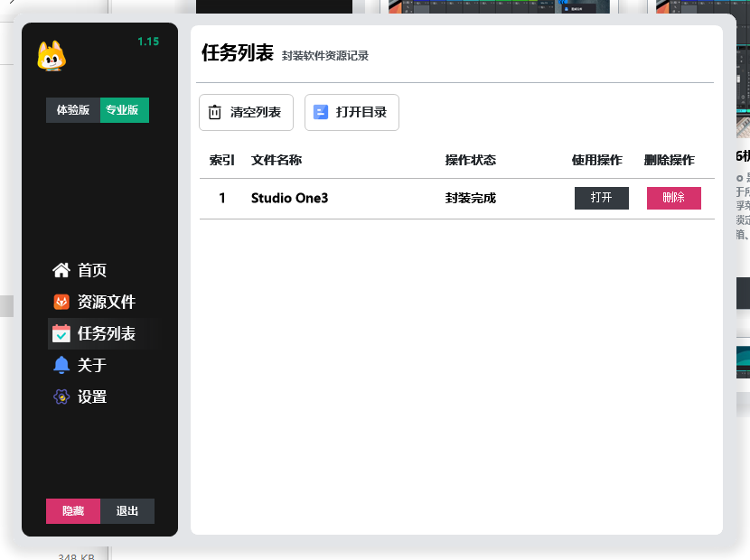Clear the list with 清空列表
This screenshot has width=750, height=560.
point(246,112)
